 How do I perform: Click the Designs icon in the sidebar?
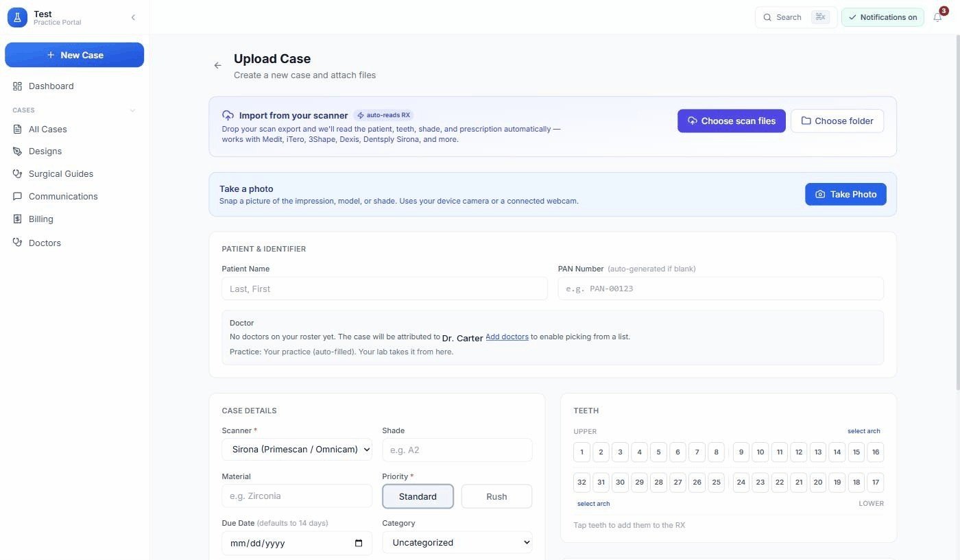click(17, 151)
